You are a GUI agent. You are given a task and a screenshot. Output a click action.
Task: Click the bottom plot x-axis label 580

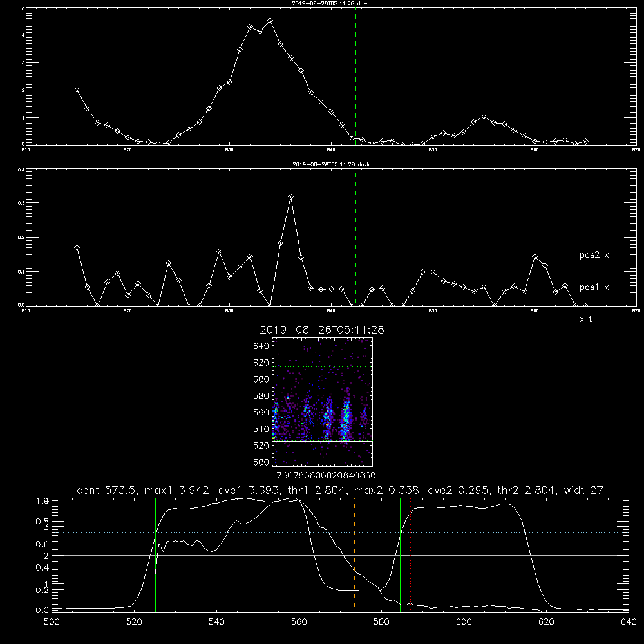point(381,622)
